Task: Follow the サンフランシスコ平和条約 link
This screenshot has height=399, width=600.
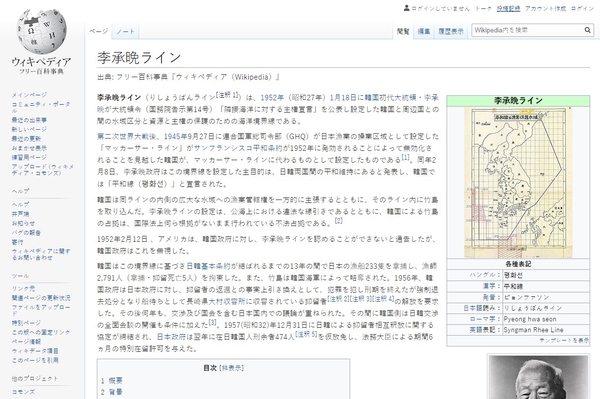Action: 238,148
